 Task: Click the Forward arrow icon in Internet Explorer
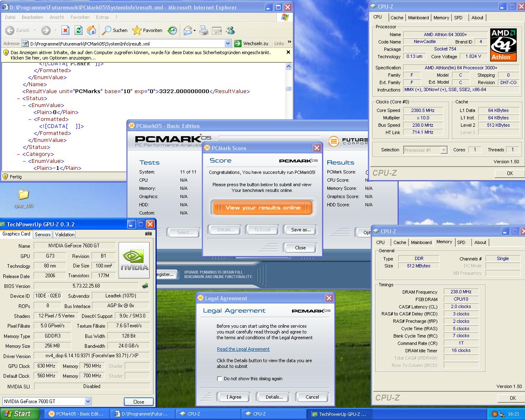click(x=46, y=30)
